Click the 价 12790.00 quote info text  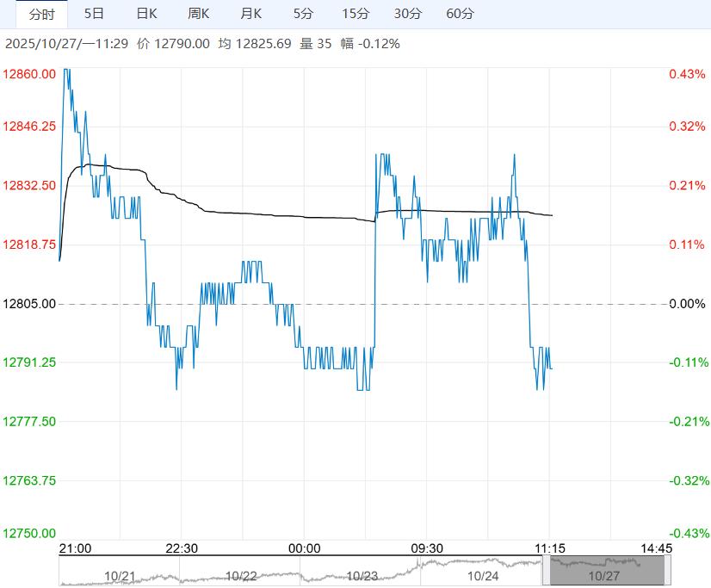pyautogui.click(x=173, y=44)
